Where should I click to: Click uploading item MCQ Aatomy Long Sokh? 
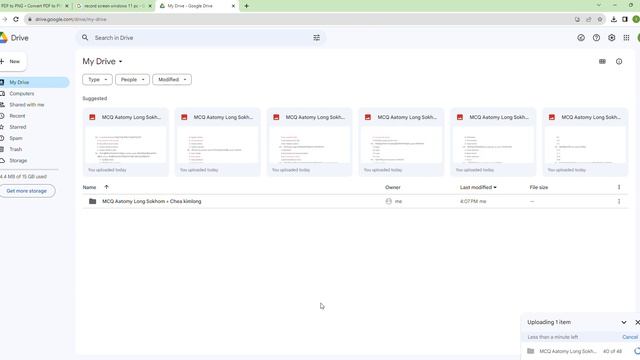[568, 351]
